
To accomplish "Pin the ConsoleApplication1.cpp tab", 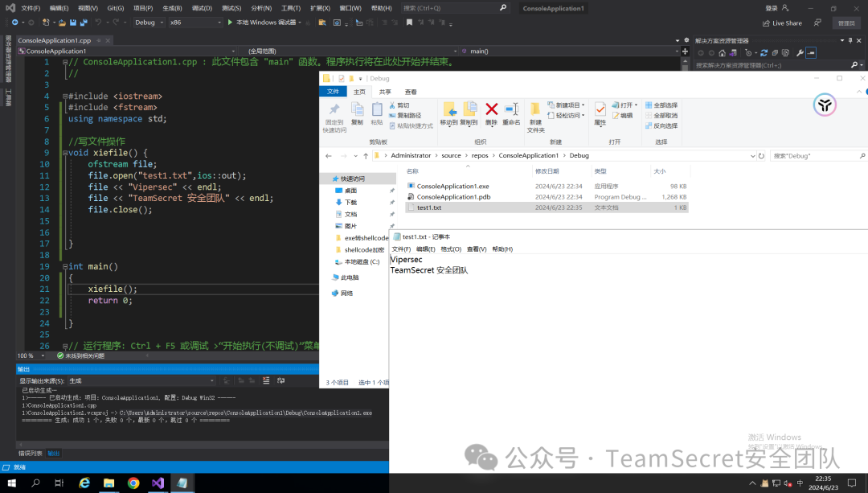I will [x=99, y=40].
